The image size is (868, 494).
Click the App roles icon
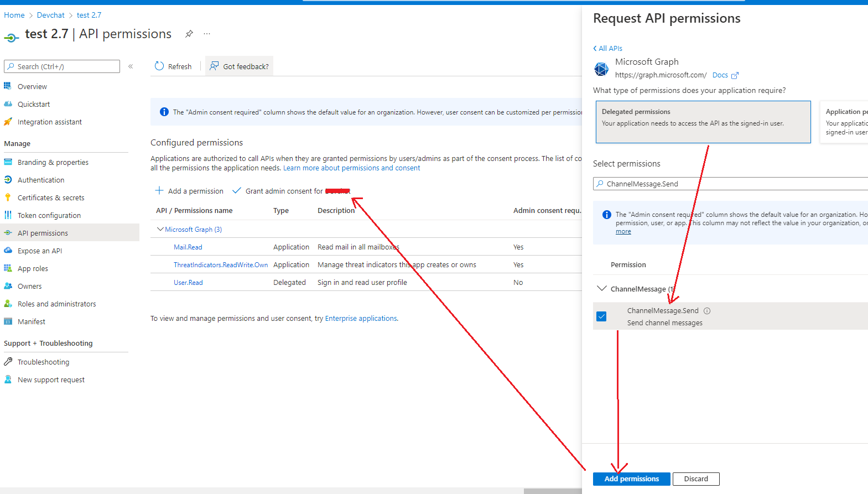click(x=8, y=268)
